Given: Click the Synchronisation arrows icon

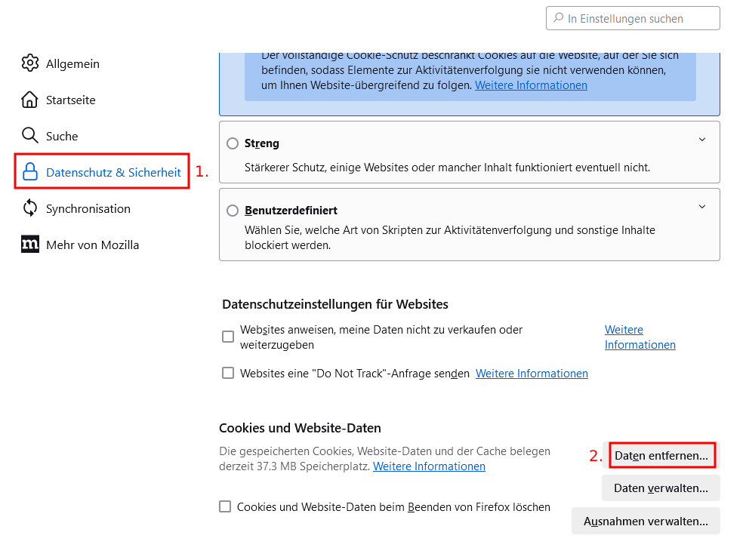Looking at the screenshot, I should (30, 208).
